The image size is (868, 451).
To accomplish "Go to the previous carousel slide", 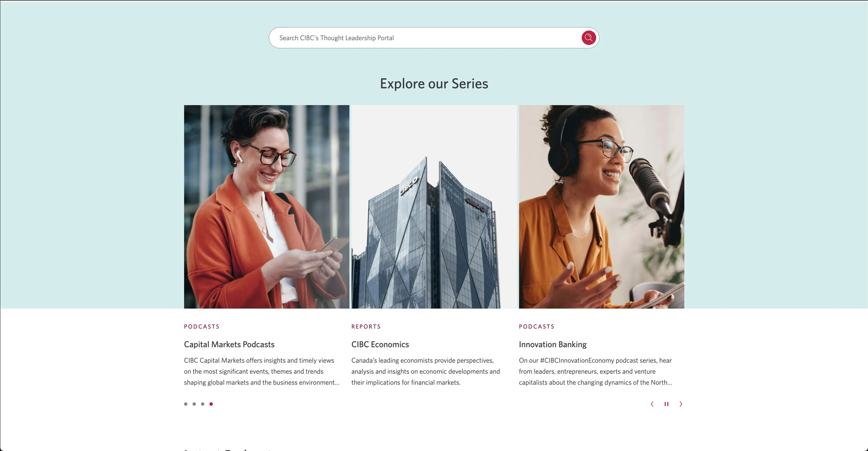I will coord(652,404).
